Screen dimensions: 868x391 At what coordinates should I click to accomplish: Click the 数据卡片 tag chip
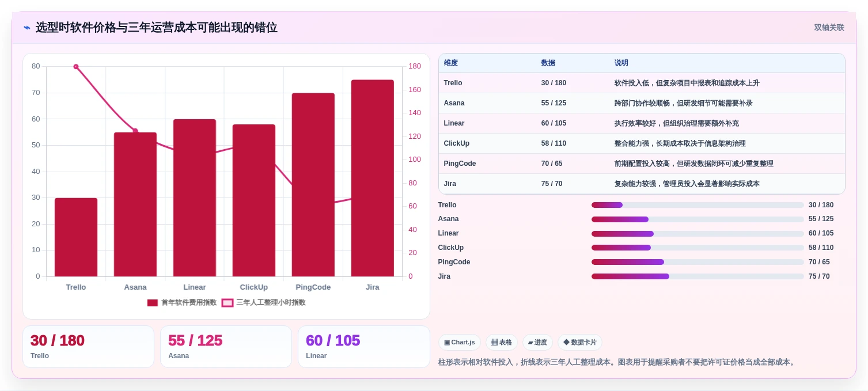coord(580,342)
